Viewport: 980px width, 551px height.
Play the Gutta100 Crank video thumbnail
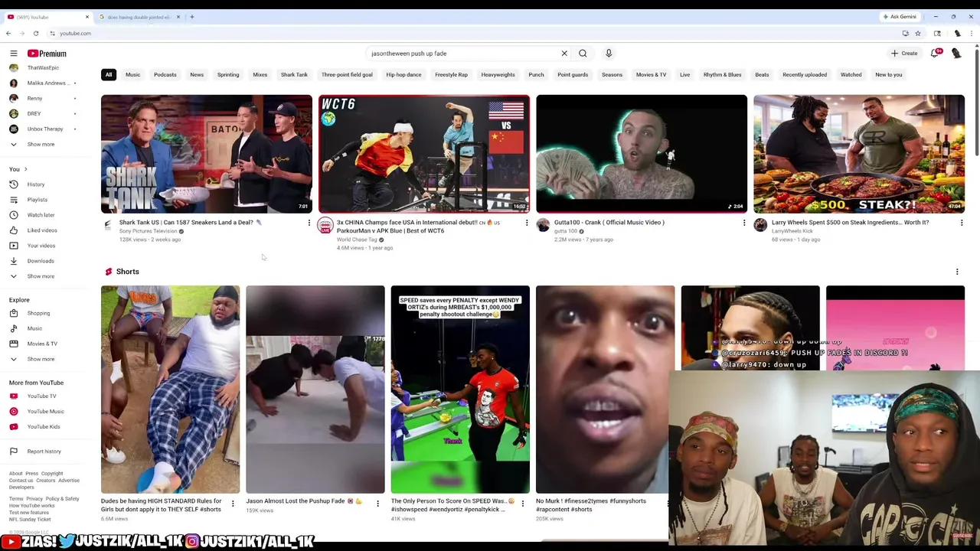(x=642, y=154)
